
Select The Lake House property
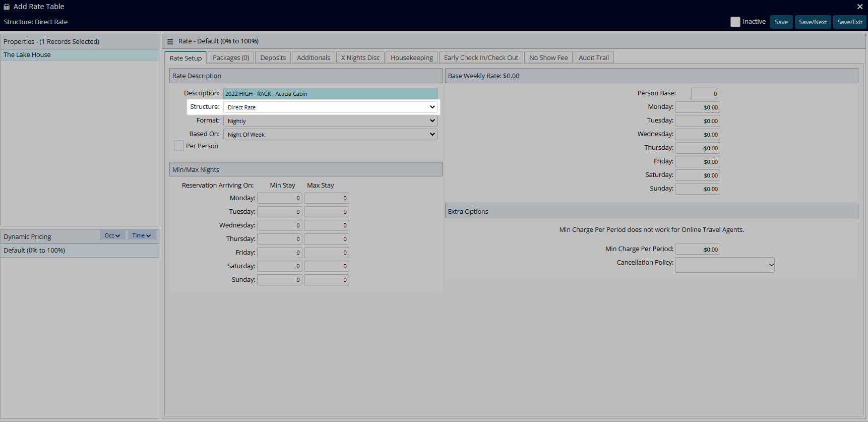tap(80, 54)
